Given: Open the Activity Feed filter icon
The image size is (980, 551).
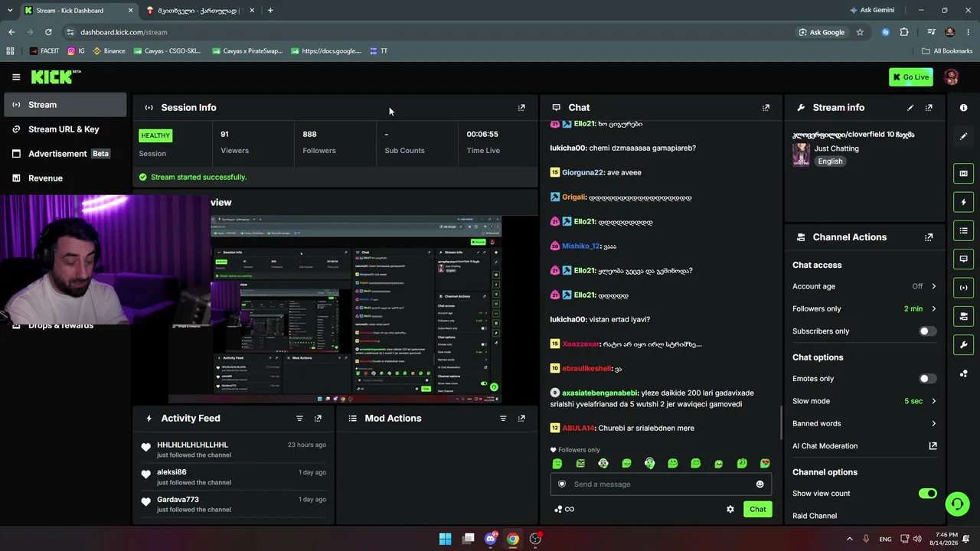Looking at the screenshot, I should pos(299,419).
